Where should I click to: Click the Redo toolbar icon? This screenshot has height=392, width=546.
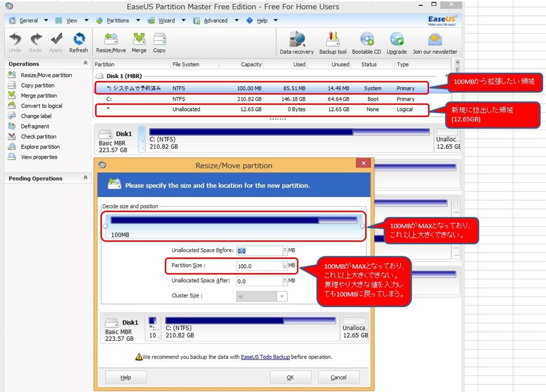[x=36, y=42]
